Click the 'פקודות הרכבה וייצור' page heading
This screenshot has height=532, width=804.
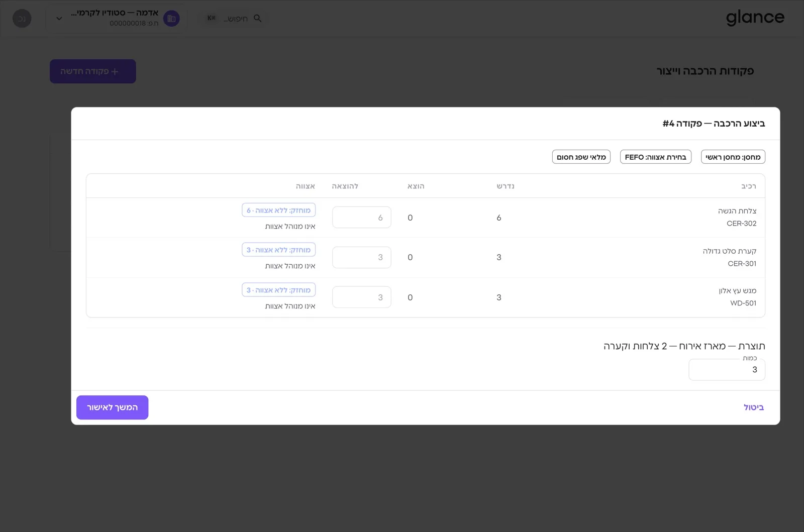point(706,71)
